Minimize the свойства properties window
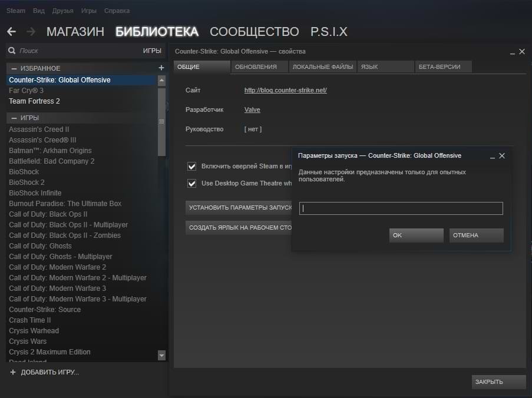Viewport: 532px width, 398px height. (513, 52)
